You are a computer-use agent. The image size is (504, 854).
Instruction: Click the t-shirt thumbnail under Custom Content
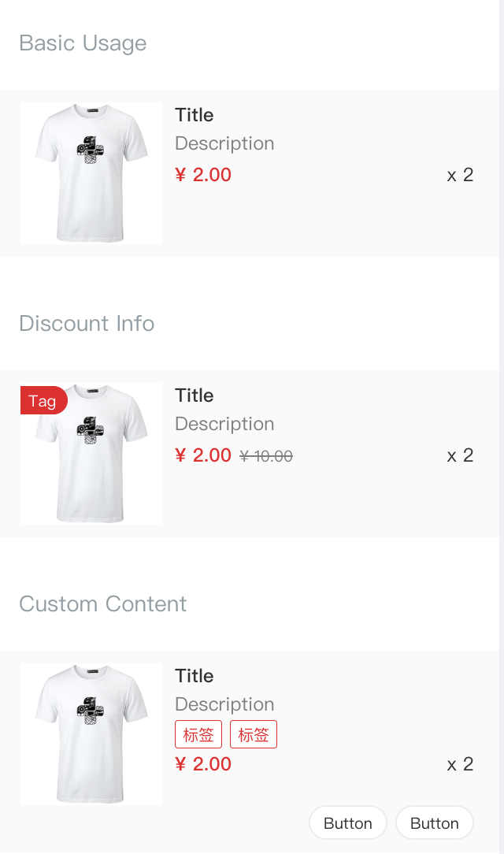tap(91, 733)
